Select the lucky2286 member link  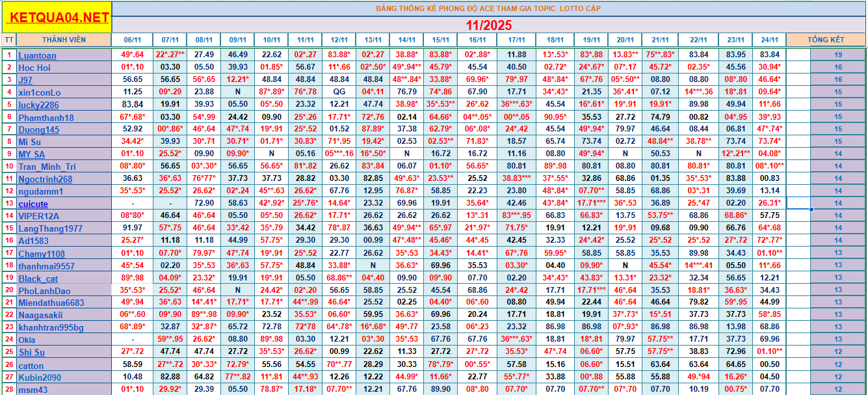click(x=38, y=105)
